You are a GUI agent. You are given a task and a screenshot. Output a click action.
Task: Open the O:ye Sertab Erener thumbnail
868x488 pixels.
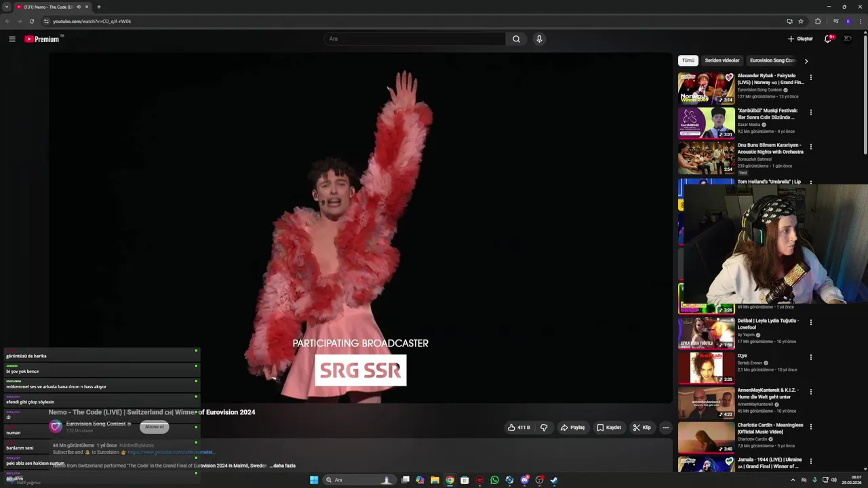(x=706, y=368)
